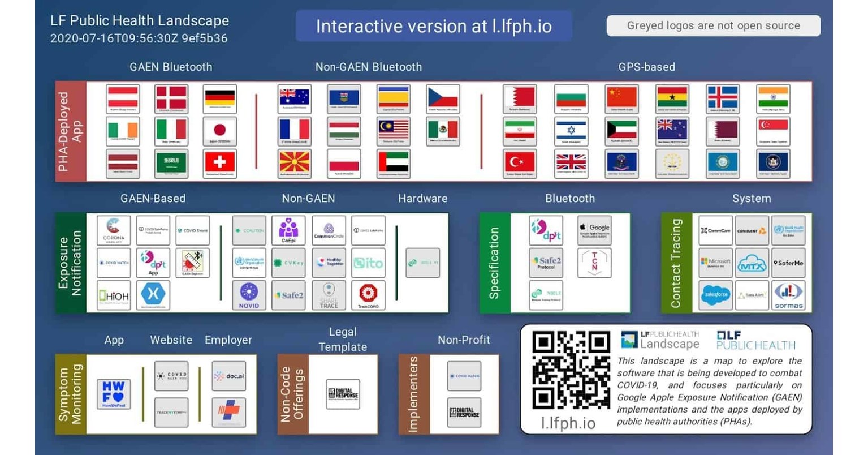This screenshot has height=455, width=868.
Task: Open the dp3t App logo card
Action: [x=153, y=263]
